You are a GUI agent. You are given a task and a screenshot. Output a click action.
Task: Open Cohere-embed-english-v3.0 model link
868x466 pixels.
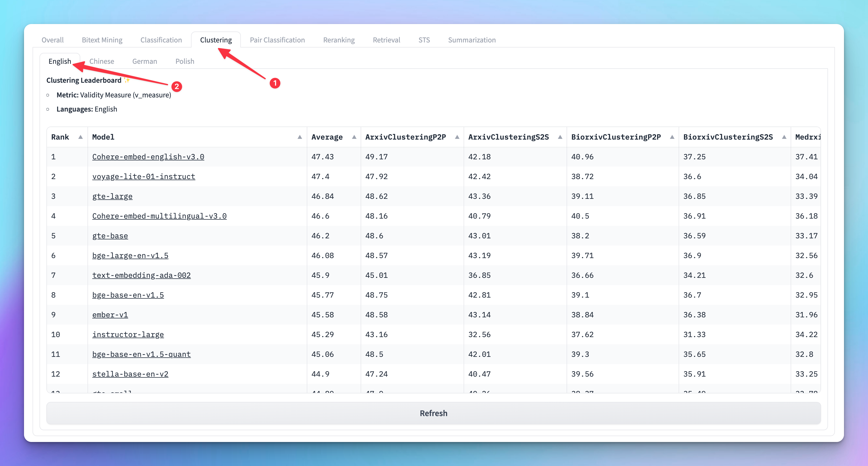point(148,157)
